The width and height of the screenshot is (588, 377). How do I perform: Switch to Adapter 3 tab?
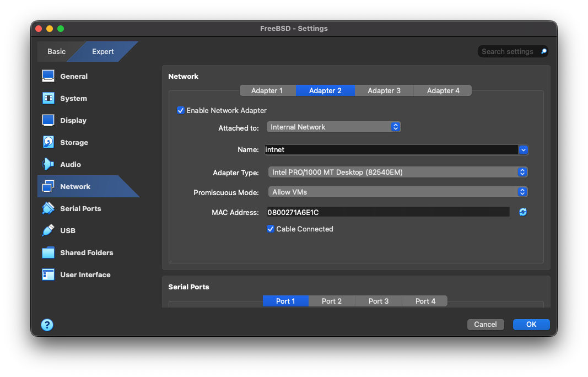[x=384, y=90]
